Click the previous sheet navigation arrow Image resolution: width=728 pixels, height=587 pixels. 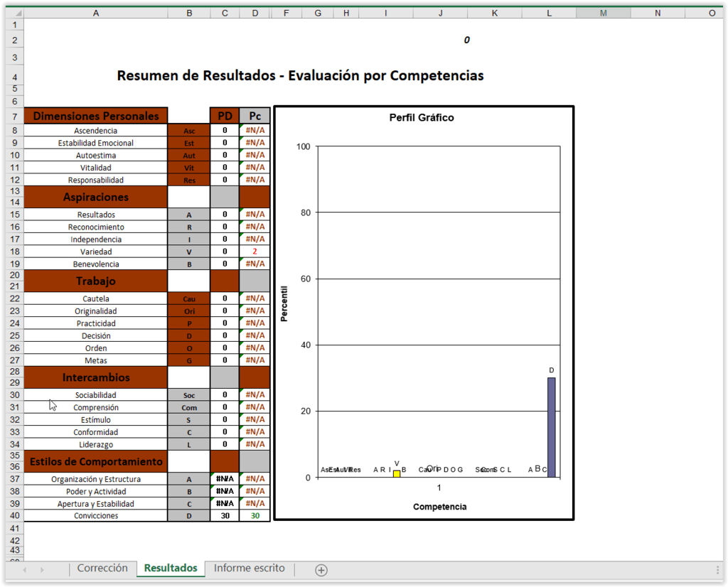[25, 569]
